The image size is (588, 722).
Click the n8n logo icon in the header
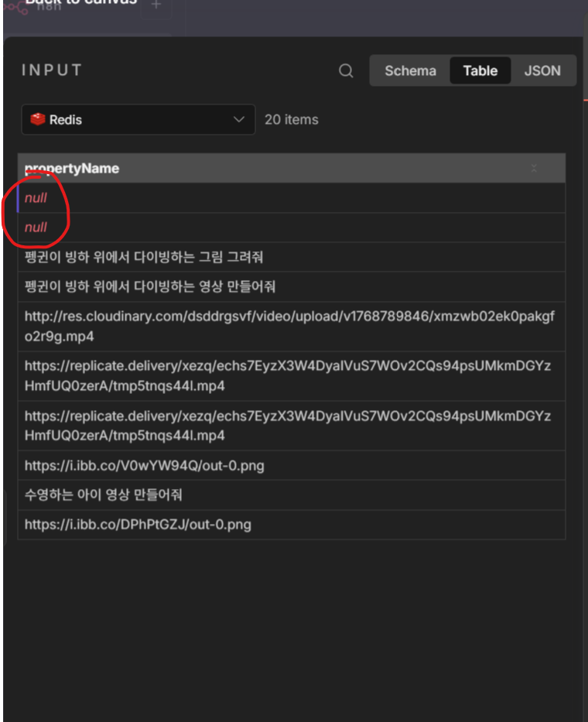15,8
